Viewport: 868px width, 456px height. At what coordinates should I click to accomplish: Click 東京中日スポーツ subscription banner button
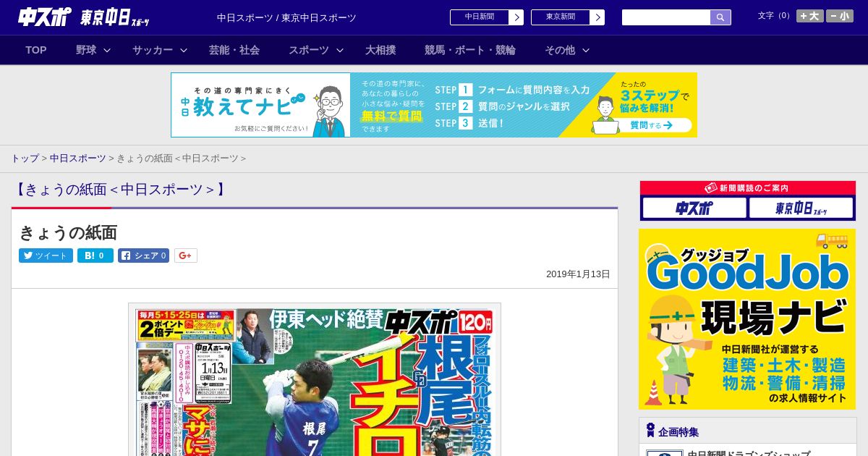pos(801,208)
